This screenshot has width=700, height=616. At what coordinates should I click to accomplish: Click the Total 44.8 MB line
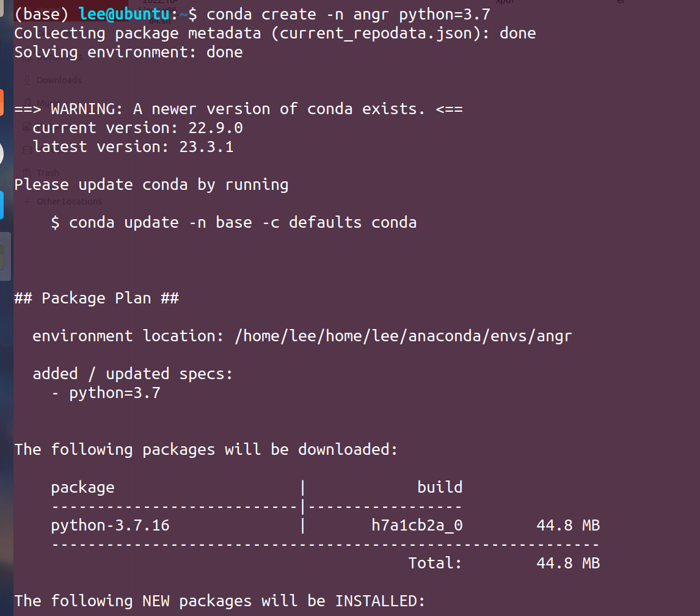(x=504, y=563)
